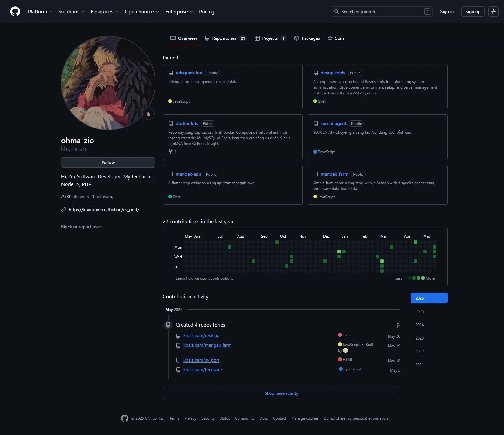The image size is (504, 435).
Task: Open Manage cookies in footer
Action: 305,418
